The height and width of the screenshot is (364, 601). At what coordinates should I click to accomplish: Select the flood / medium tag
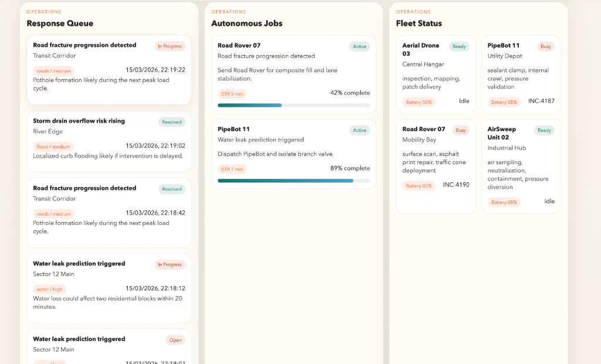[x=53, y=147]
